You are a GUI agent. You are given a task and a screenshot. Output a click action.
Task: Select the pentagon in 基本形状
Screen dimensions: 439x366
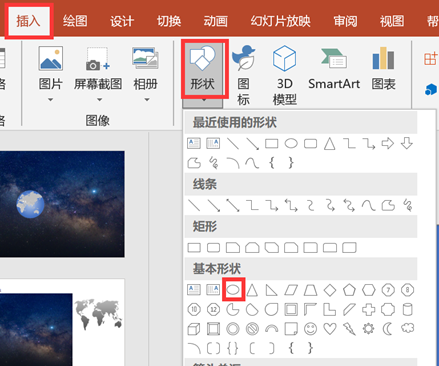click(x=349, y=290)
